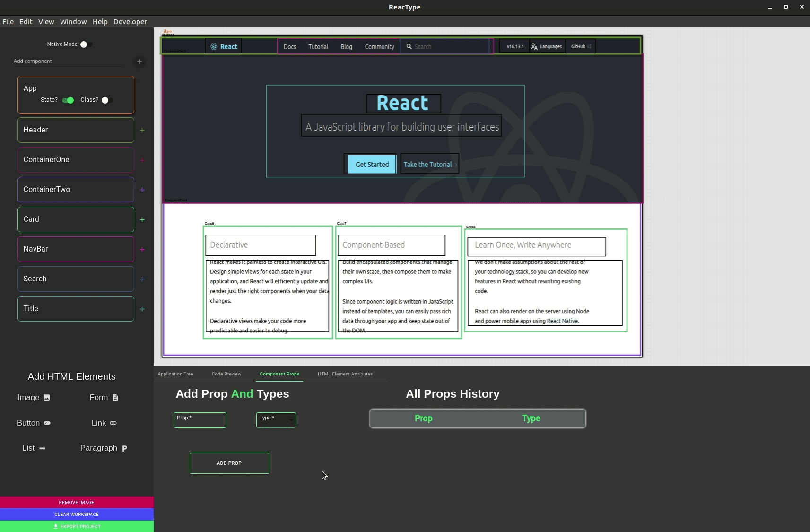
Task: Select the Title component card
Action: point(76,309)
